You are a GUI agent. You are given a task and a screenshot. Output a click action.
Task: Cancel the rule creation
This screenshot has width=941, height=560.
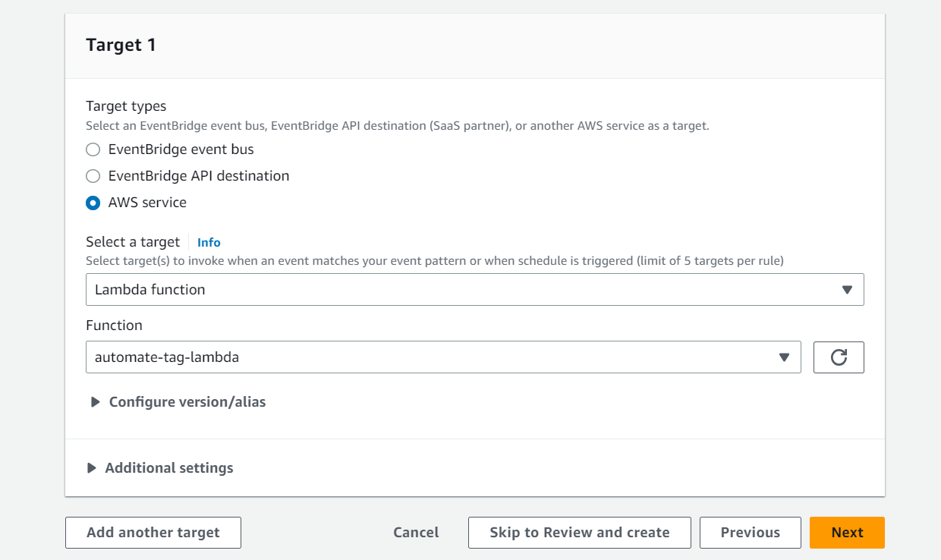416,533
